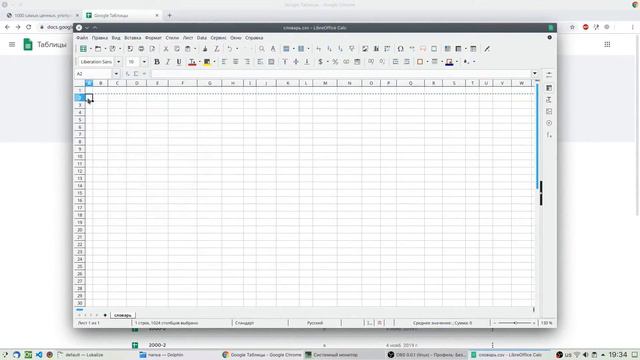Toggle italic formatting in Calc toolbar
The image size is (640, 360).
pyautogui.click(x=167, y=62)
